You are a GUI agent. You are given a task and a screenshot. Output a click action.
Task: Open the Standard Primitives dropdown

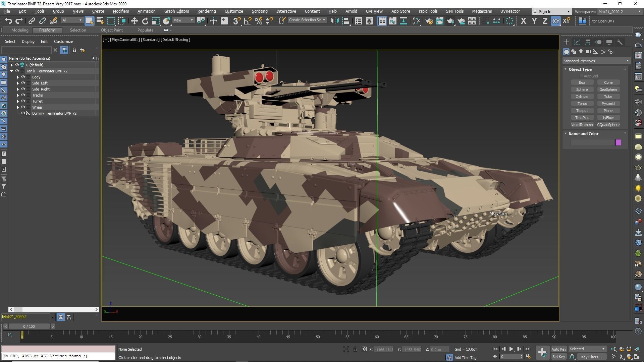(596, 61)
